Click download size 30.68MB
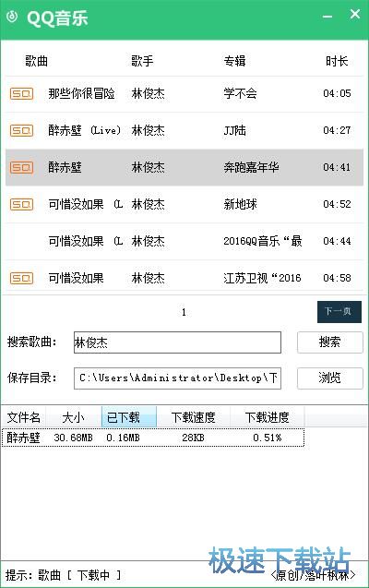This screenshot has height=588, width=369. point(73,438)
